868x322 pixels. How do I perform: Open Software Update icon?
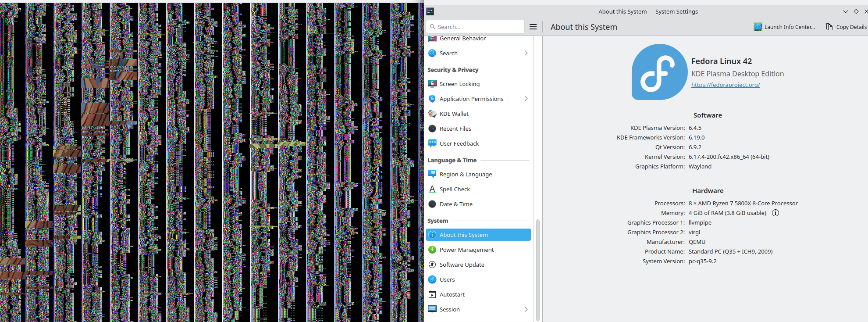(x=432, y=265)
